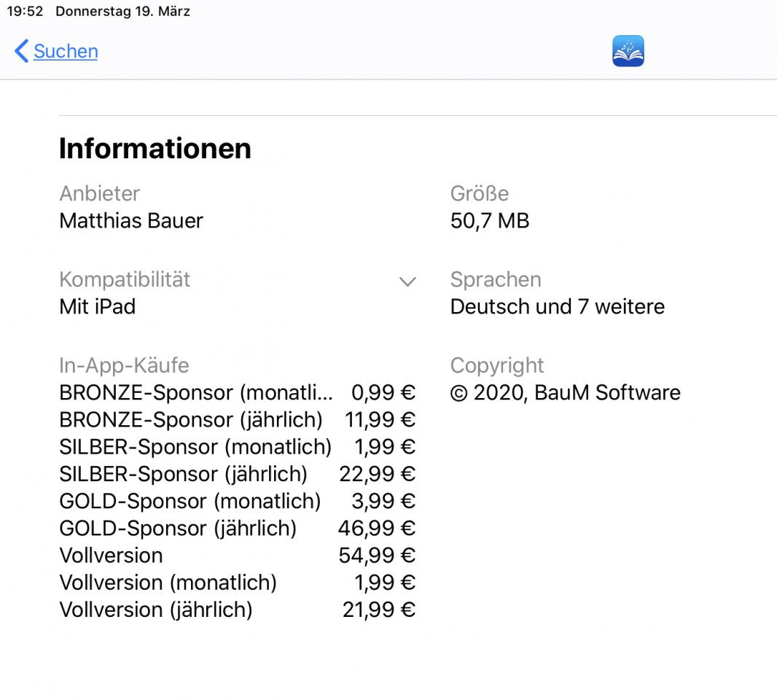
Task: Select GOLD-Sponsor (jährlich) 46,99 € entry
Action: pyautogui.click(x=238, y=529)
